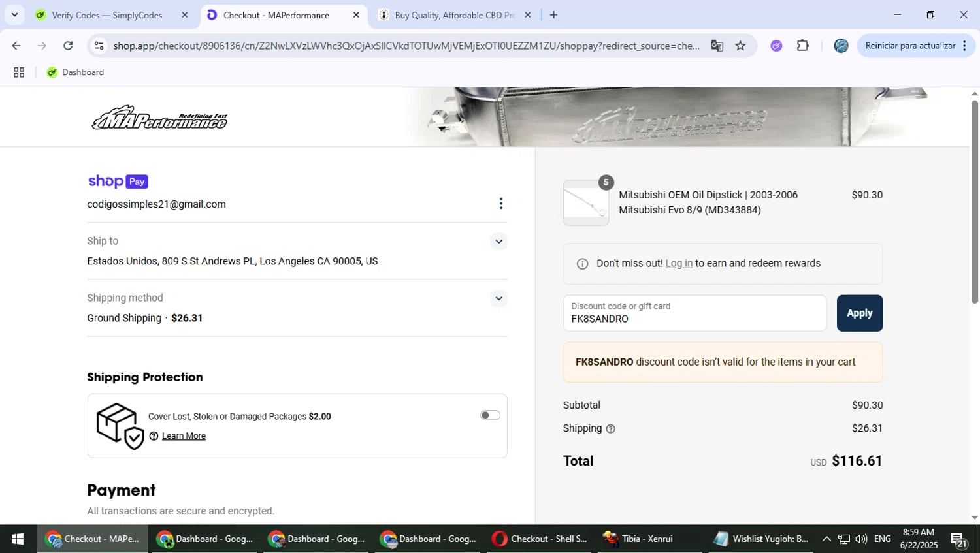This screenshot has height=553, width=980.
Task: Open the purple extension icon in toolbar
Action: point(776,46)
